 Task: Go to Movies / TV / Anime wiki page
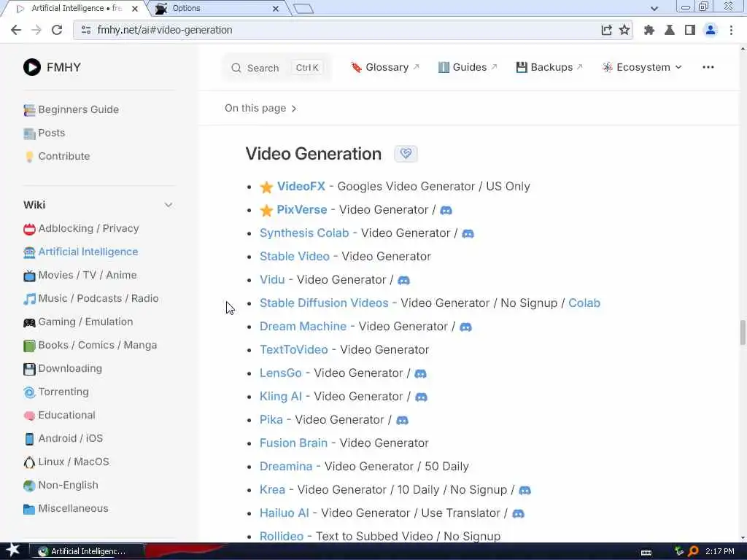[x=80, y=275]
